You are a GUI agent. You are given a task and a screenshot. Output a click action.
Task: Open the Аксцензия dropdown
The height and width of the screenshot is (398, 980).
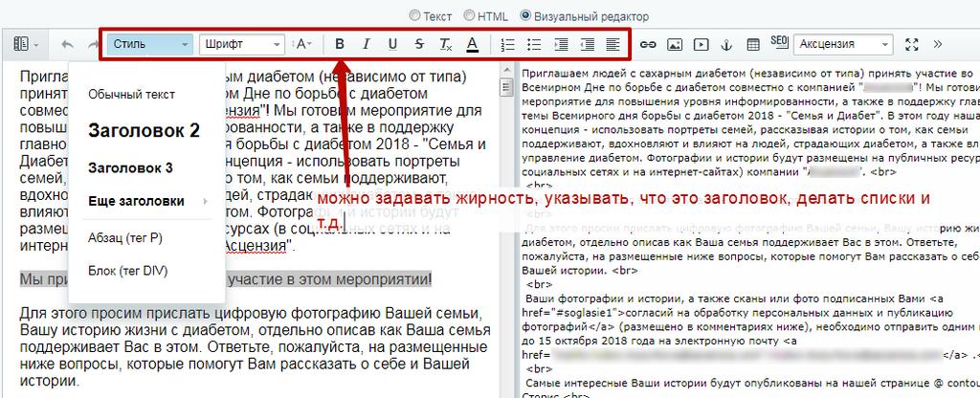pyautogui.click(x=843, y=44)
